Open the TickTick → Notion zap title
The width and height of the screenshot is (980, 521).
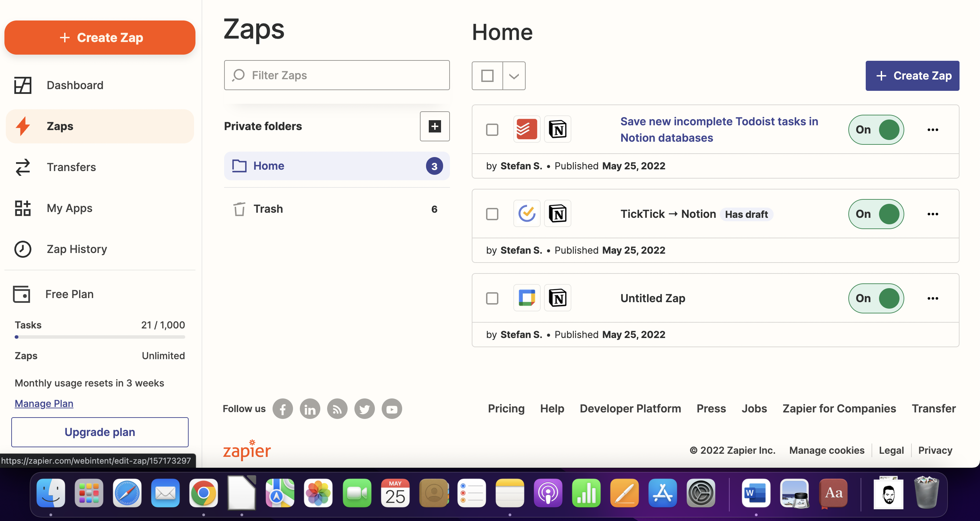point(668,214)
